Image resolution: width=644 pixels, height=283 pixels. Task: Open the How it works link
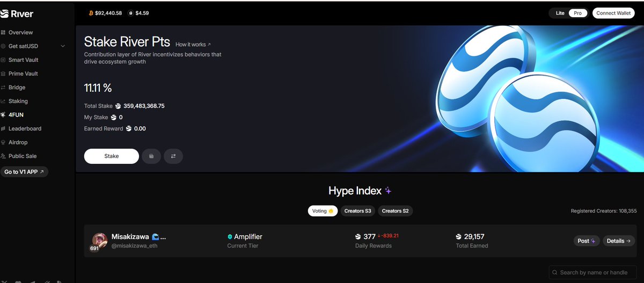pyautogui.click(x=193, y=45)
